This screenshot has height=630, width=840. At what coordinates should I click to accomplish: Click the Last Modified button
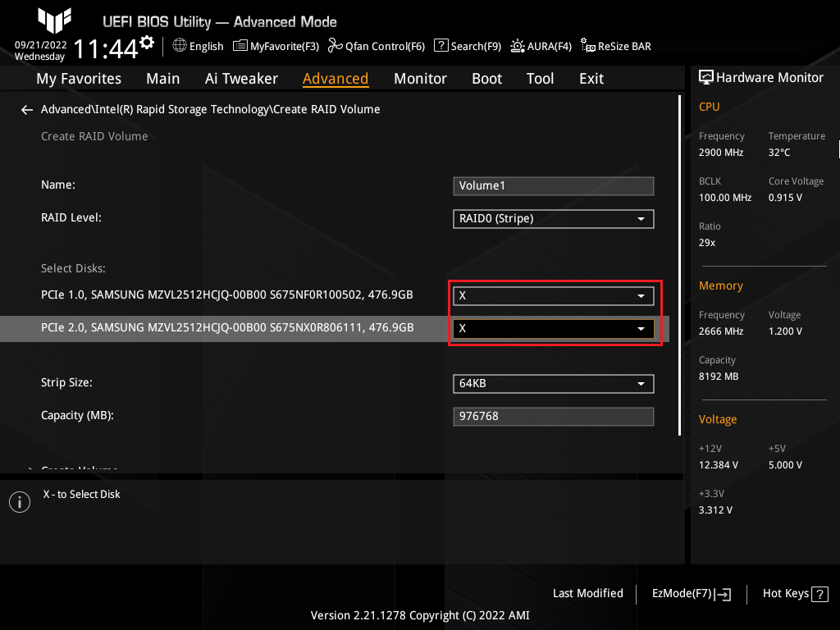click(587, 593)
